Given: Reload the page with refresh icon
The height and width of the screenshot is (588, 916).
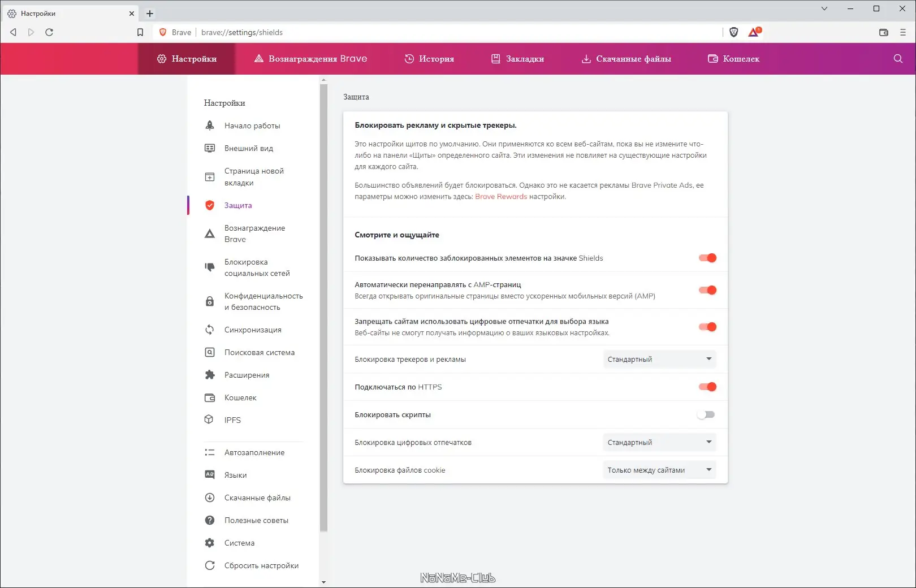Looking at the screenshot, I should [49, 32].
